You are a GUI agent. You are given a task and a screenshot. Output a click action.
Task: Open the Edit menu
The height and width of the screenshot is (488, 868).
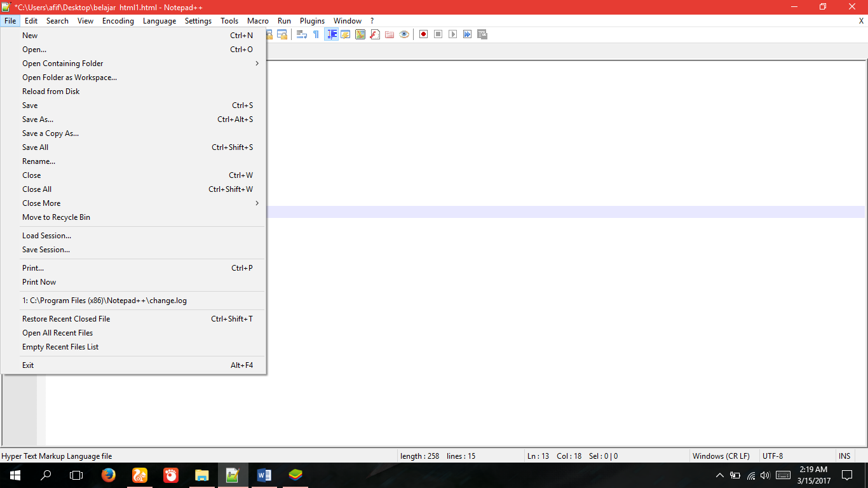pyautogui.click(x=31, y=21)
